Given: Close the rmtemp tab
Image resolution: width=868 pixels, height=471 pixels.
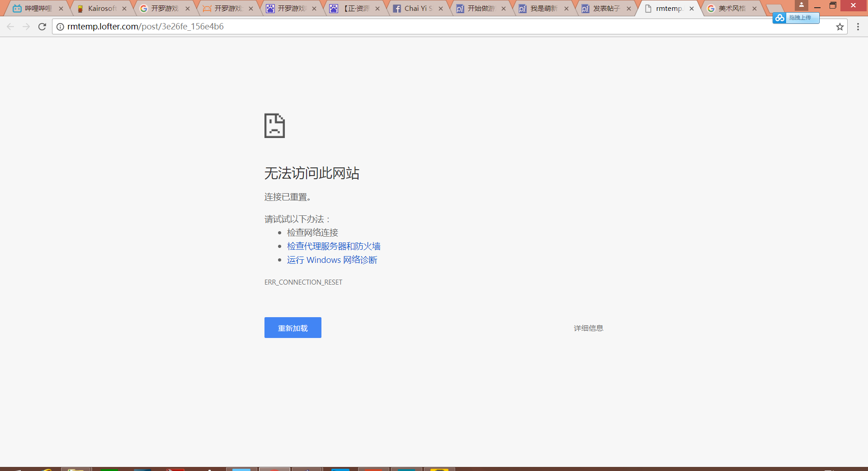Looking at the screenshot, I should pos(692,9).
